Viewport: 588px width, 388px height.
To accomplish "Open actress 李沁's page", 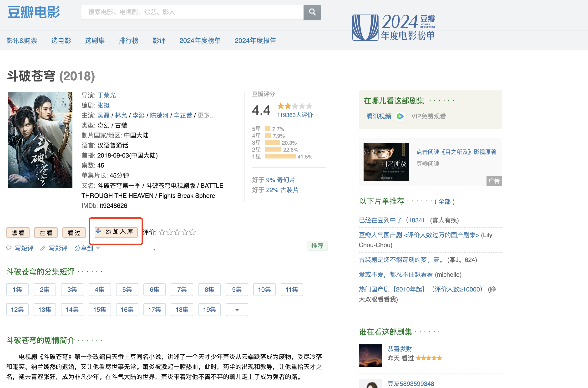I will [x=138, y=115].
